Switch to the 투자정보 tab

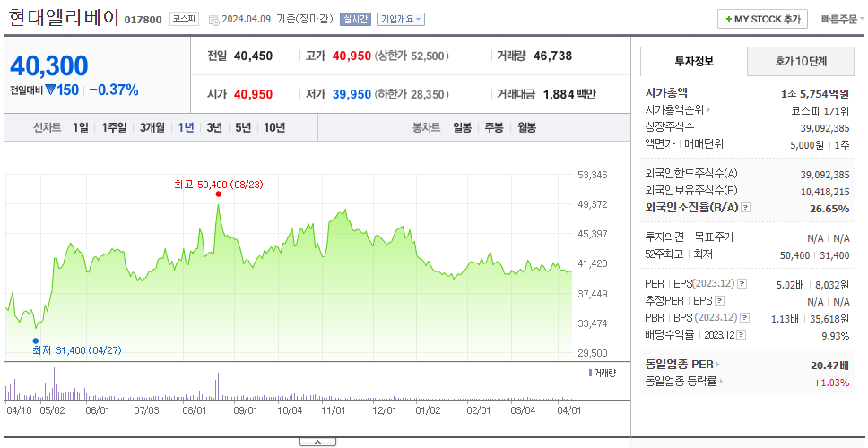click(x=694, y=62)
